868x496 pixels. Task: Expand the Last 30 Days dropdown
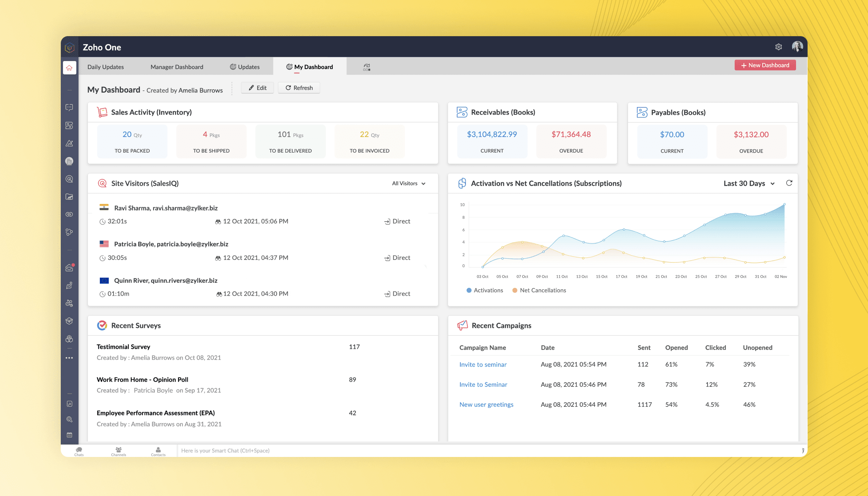click(x=749, y=184)
